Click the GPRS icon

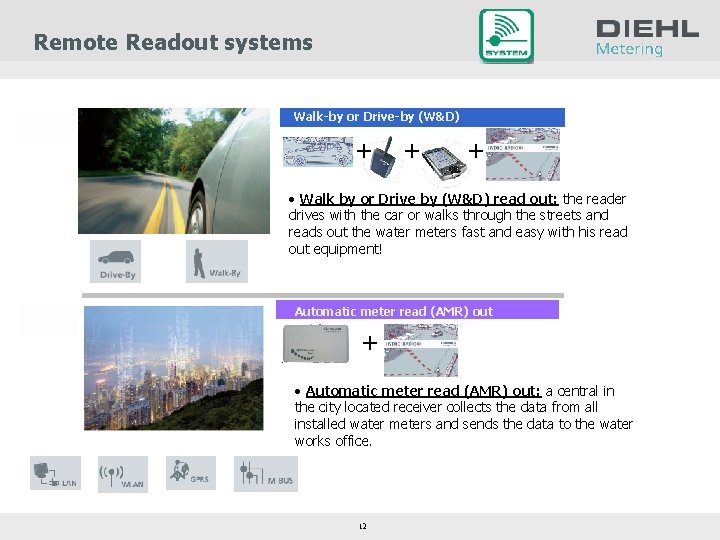tap(191, 473)
